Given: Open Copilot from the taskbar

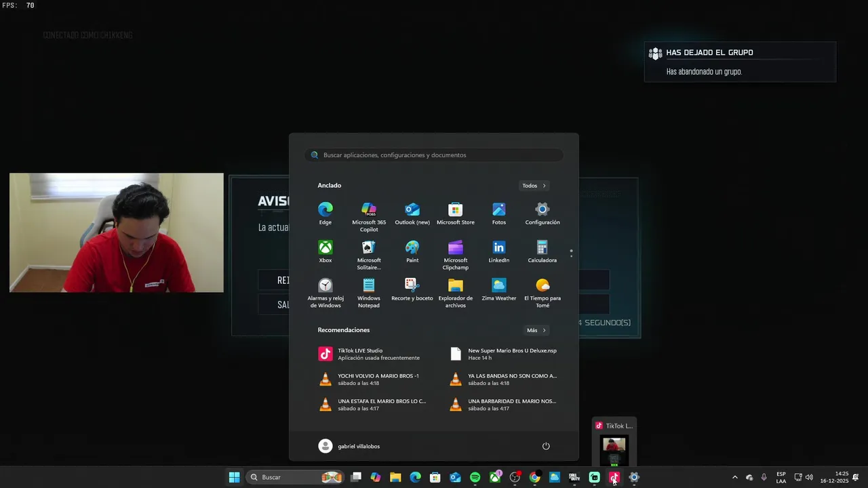Looking at the screenshot, I should click(x=376, y=477).
